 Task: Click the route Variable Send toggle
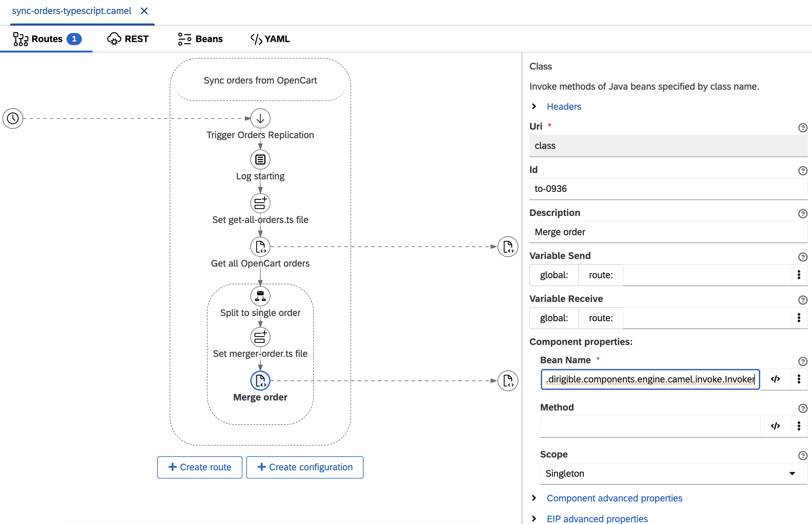pyautogui.click(x=601, y=275)
